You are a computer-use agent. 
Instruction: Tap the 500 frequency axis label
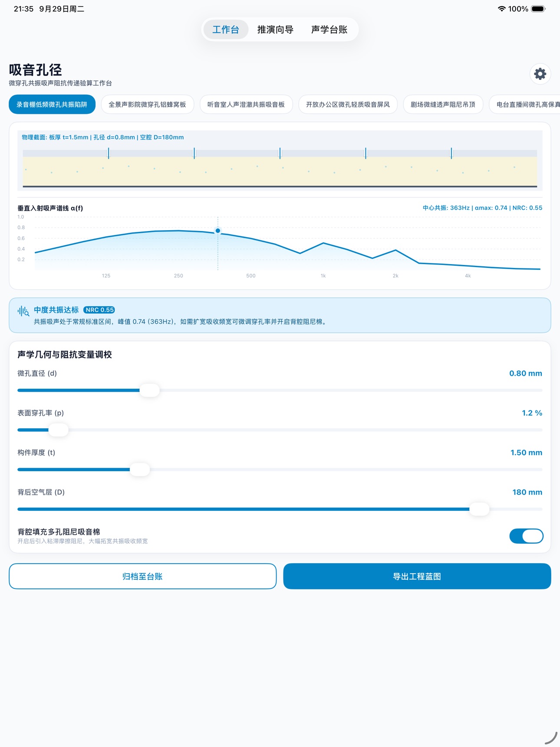pyautogui.click(x=251, y=276)
